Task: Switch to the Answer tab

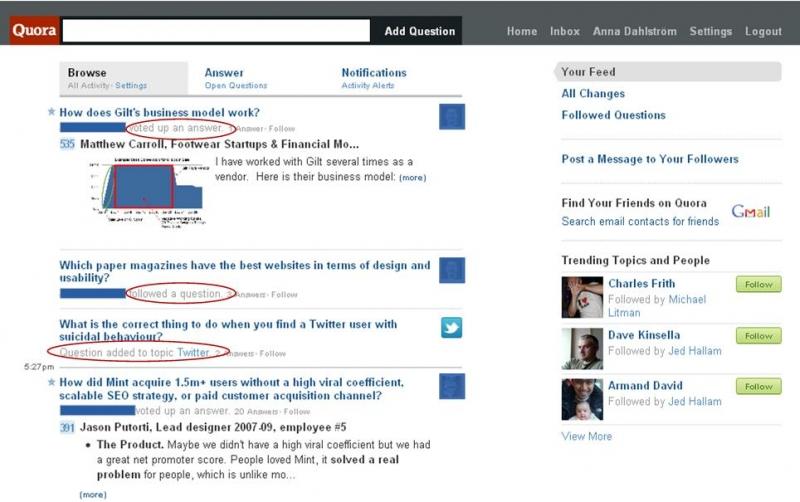Action: tap(224, 72)
